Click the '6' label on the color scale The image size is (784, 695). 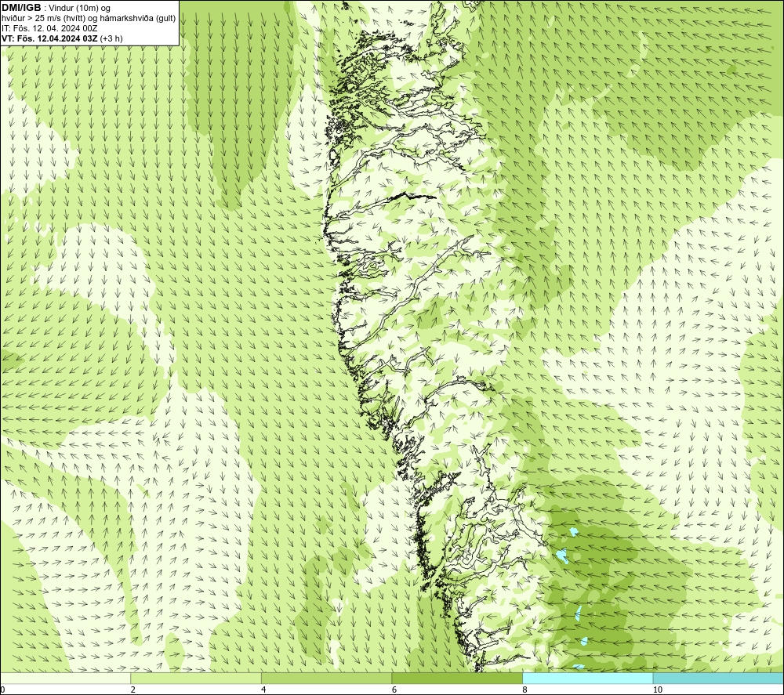point(394,690)
